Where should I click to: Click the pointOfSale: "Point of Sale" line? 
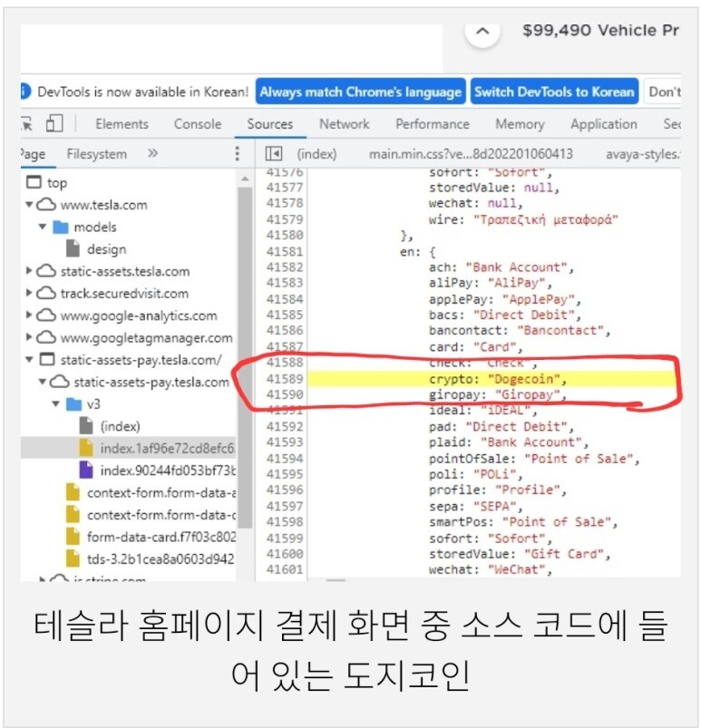534,459
